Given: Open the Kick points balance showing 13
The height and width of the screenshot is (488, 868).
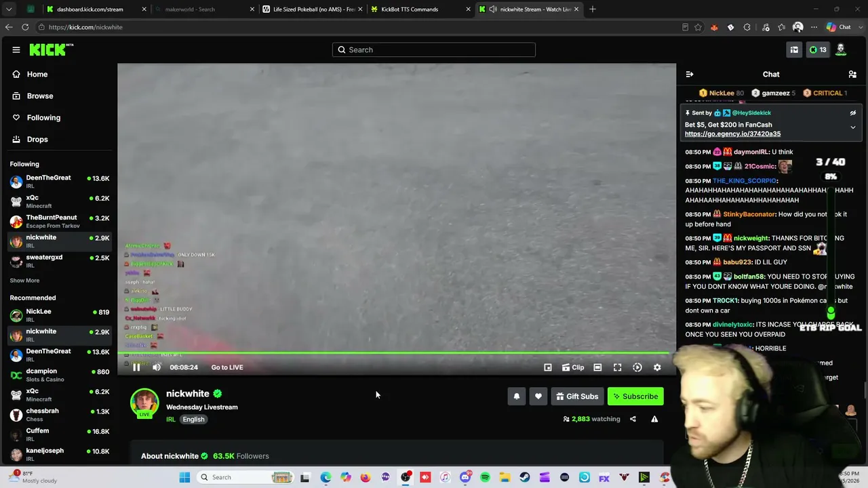Looking at the screenshot, I should click(818, 49).
